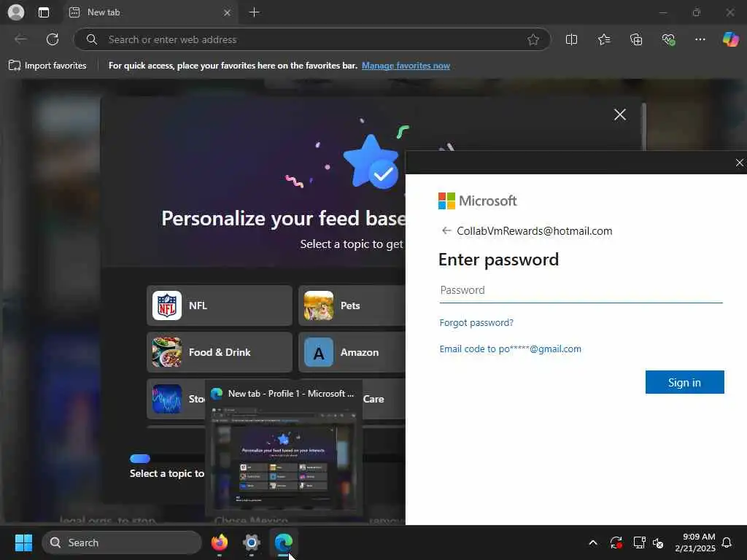Screen dimensions: 747x560
Task: Open the Edge profile avatar icon
Action: [x=16, y=12]
